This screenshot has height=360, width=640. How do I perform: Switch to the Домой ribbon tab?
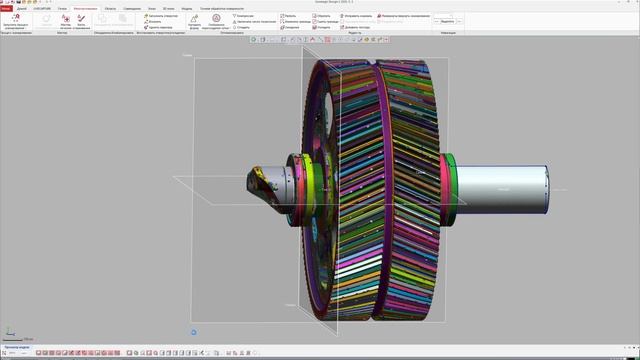22,8
